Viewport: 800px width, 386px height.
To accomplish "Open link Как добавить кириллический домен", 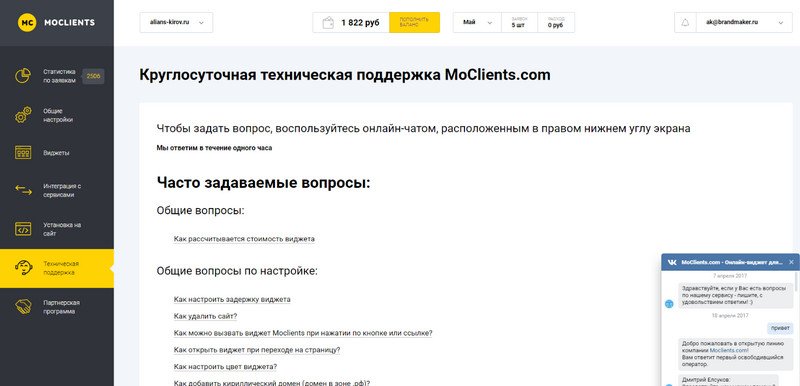I will [x=271, y=383].
